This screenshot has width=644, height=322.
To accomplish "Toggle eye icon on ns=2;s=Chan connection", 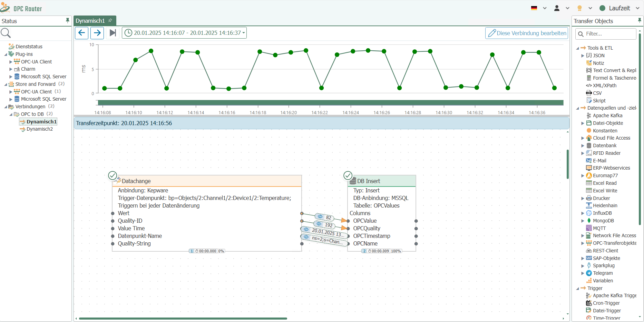I will tap(306, 237).
